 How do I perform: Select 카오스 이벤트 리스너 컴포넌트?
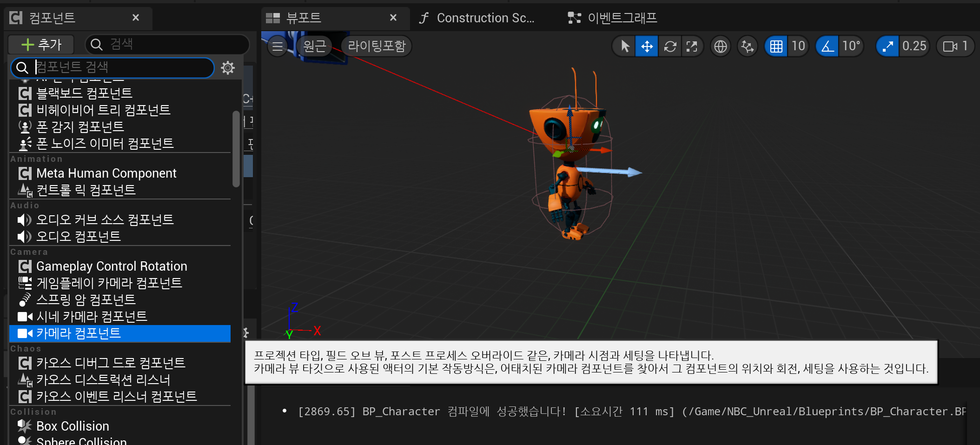120,396
